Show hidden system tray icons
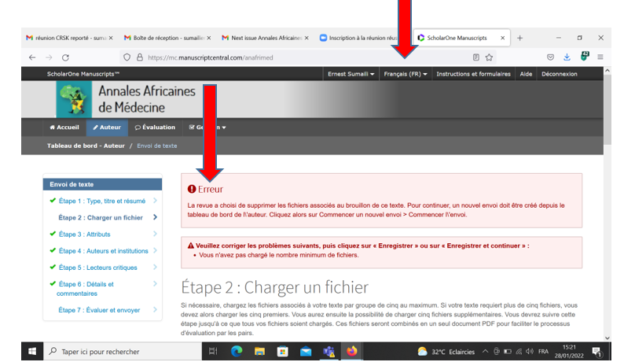The height and width of the screenshot is (362, 624). 485,351
